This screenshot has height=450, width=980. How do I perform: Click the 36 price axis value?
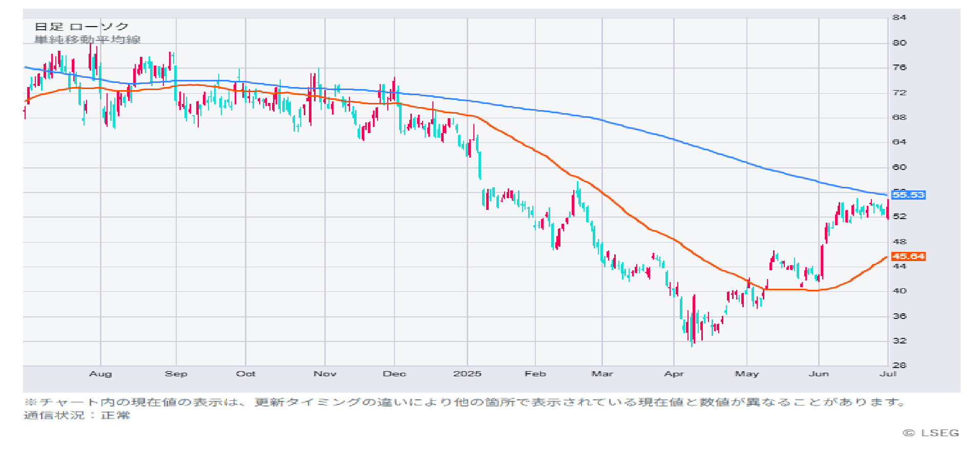tap(900, 316)
